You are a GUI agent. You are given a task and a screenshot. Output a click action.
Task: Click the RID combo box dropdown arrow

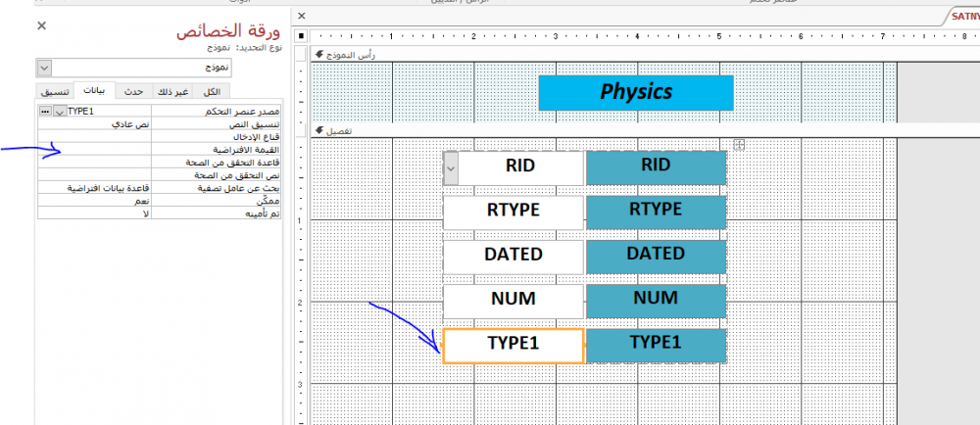[451, 167]
